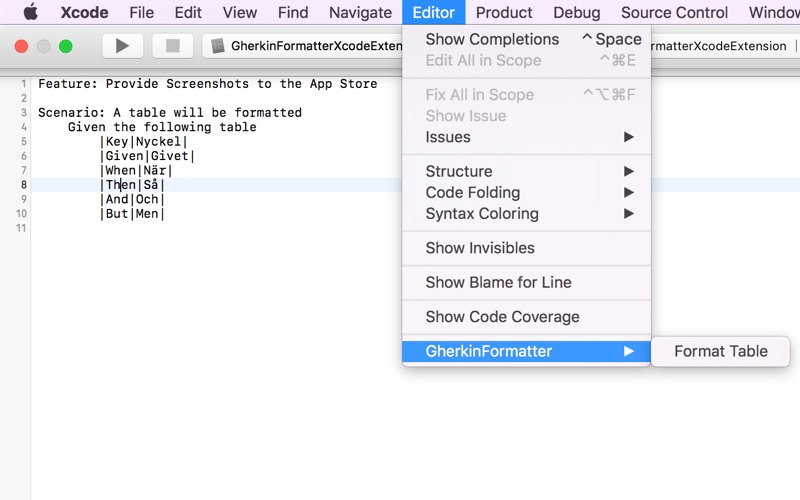This screenshot has width=800, height=500.
Task: Open the File menu
Action: [x=141, y=12]
